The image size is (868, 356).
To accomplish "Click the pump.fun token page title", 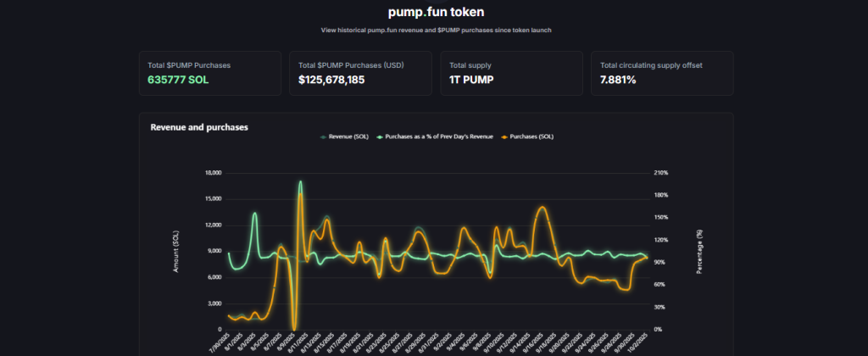I will 434,12.
